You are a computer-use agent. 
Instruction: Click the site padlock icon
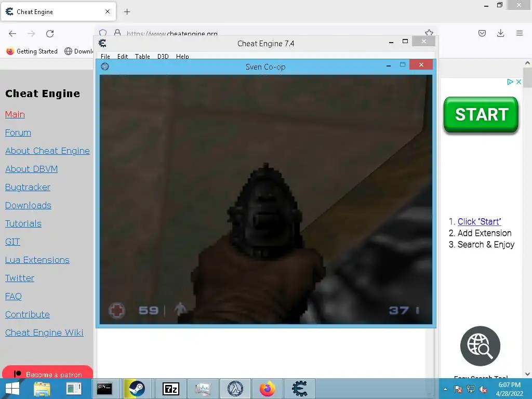(117, 33)
